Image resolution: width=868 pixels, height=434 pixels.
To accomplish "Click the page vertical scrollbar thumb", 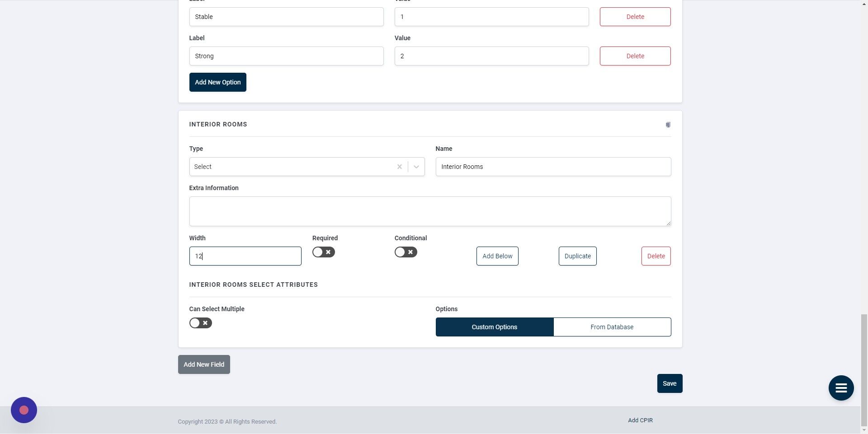I will 864,370.
